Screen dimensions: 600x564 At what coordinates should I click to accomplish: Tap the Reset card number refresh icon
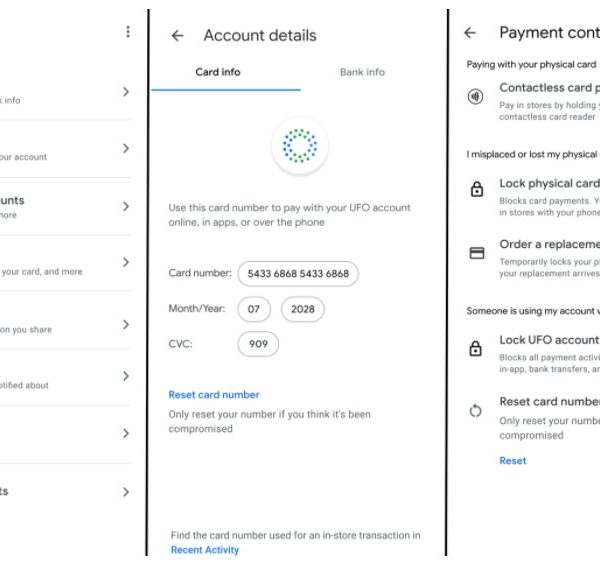[476, 411]
